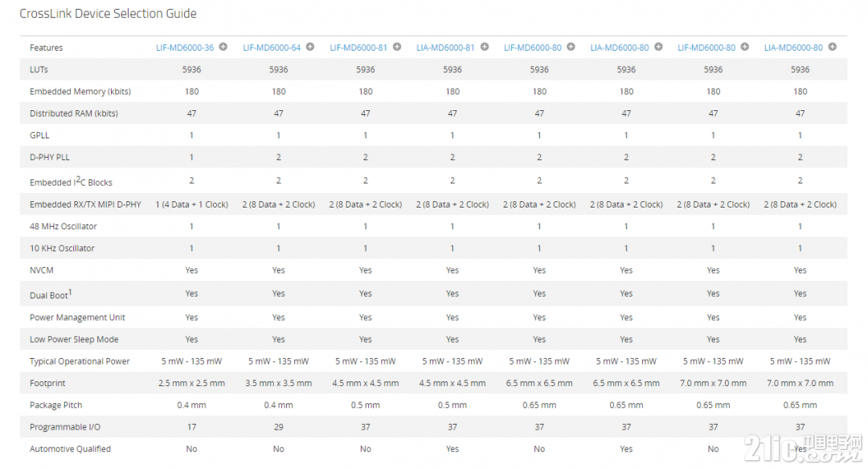This screenshot has width=868, height=469.
Task: Select the Embedded RX/TX MIPI D-PHY label
Action: pyautogui.click(x=85, y=204)
